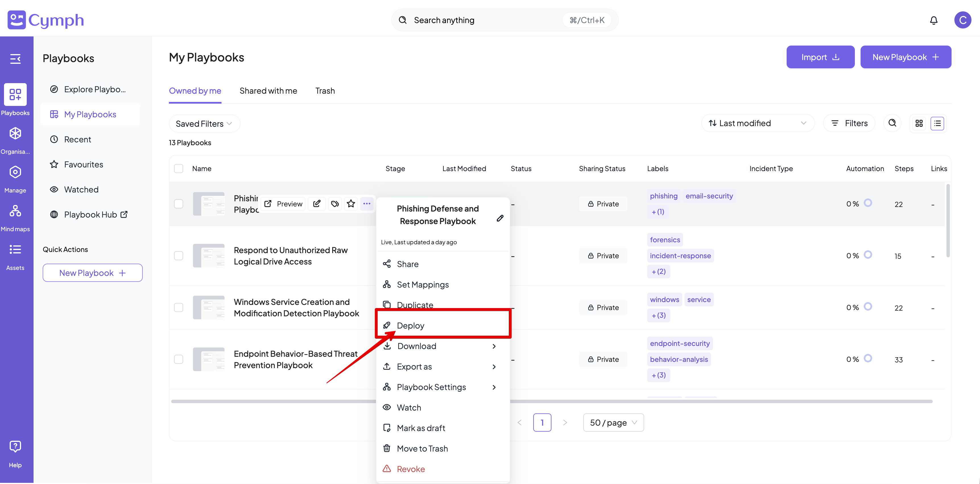Screen dimensions: 980x484
Task: Check the Windows Service Creation playbook row
Action: click(178, 307)
